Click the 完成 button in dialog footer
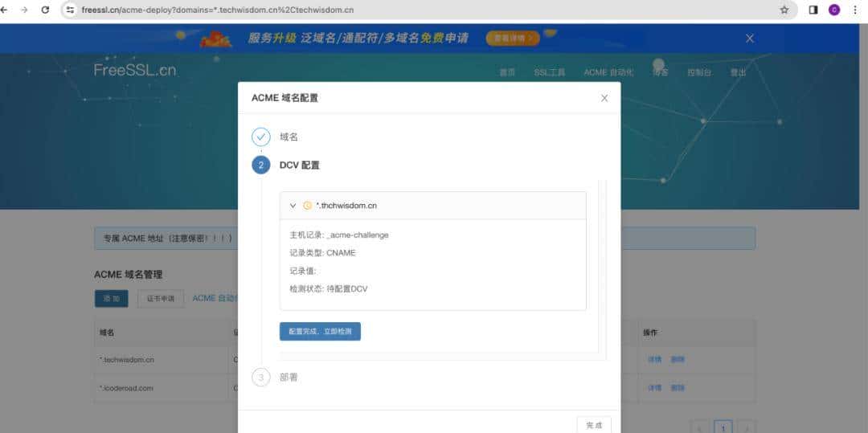This screenshot has height=433, width=868. pyautogui.click(x=594, y=425)
